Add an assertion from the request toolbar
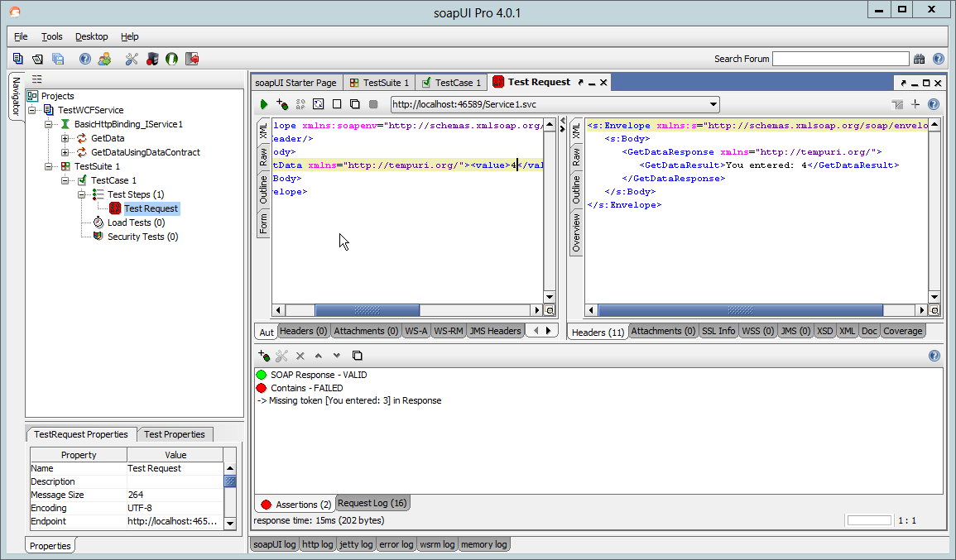Image resolution: width=956 pixels, height=560 pixels. pos(281,104)
